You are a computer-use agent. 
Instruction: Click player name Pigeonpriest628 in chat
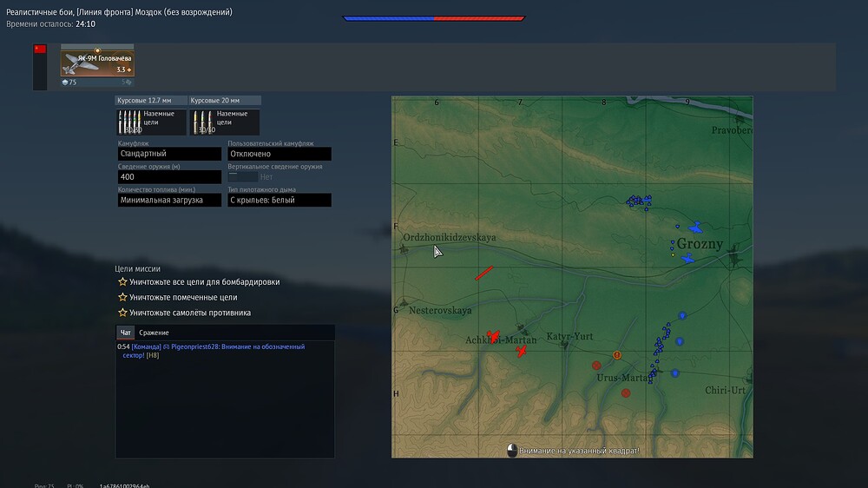[x=194, y=346]
